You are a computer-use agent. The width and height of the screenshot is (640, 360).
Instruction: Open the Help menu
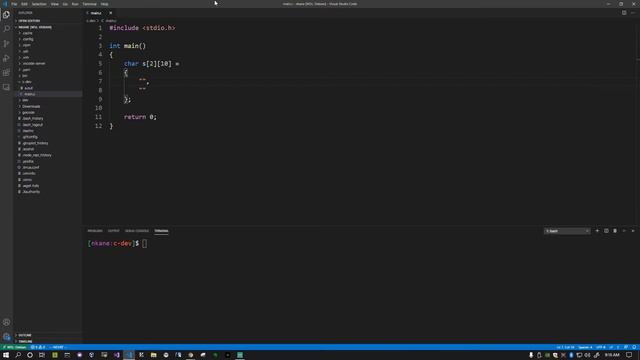(104, 4)
